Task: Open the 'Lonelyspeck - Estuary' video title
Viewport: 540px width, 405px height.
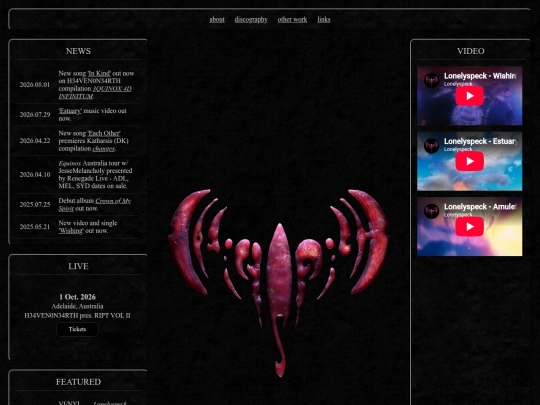Action: point(480,142)
